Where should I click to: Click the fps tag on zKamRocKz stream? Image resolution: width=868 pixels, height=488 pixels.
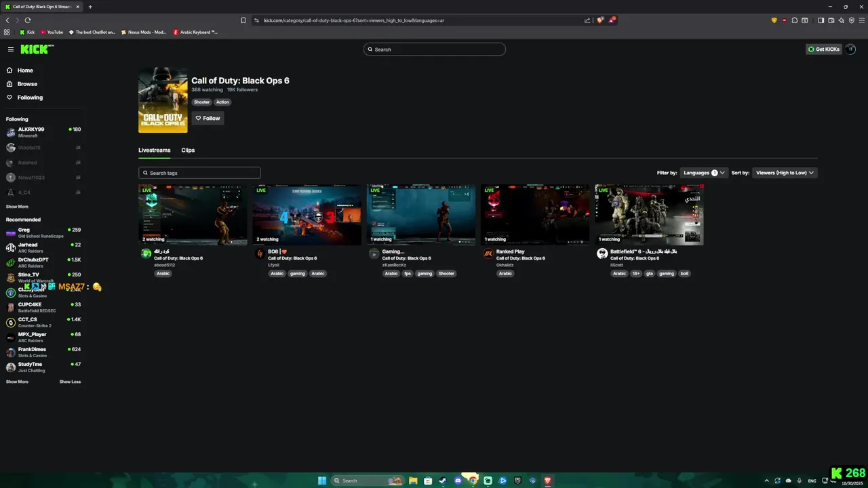click(x=408, y=274)
